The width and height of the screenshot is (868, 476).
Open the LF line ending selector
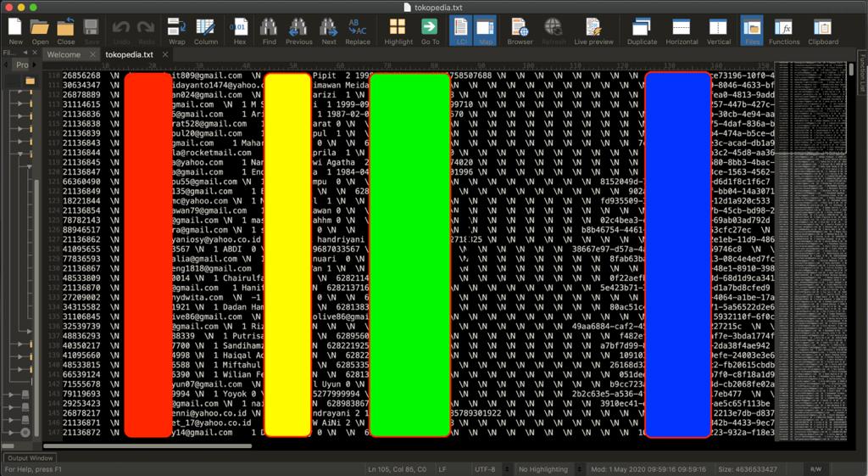(x=442, y=469)
